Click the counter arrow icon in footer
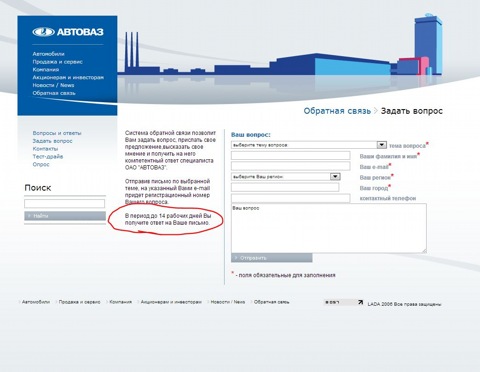480x372 pixels. (360, 302)
